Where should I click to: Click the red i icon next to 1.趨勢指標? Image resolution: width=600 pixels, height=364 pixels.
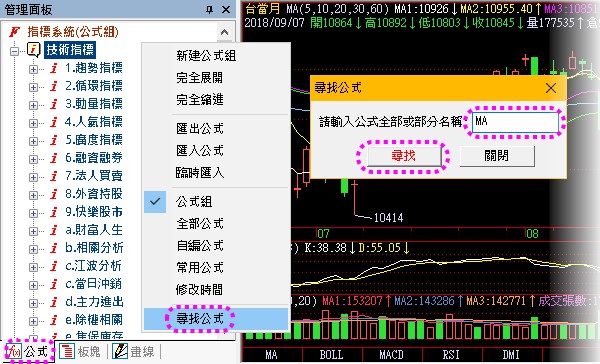click(x=54, y=69)
